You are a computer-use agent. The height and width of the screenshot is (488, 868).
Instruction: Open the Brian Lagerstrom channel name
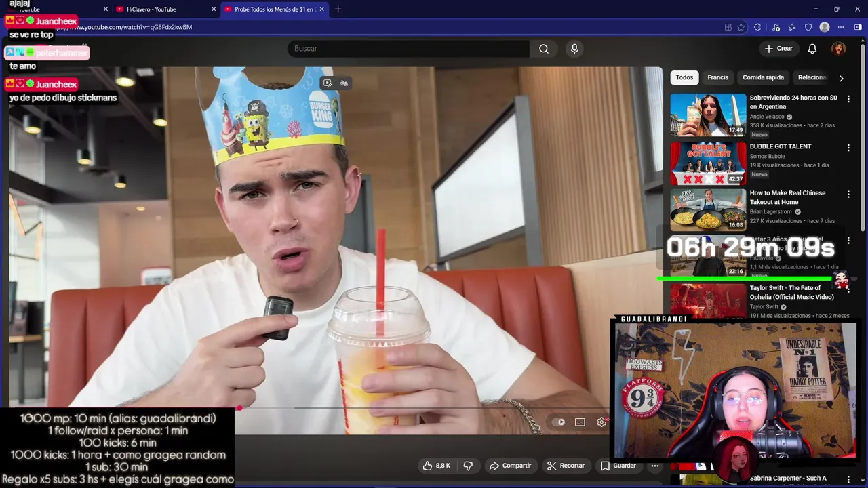tap(772, 212)
